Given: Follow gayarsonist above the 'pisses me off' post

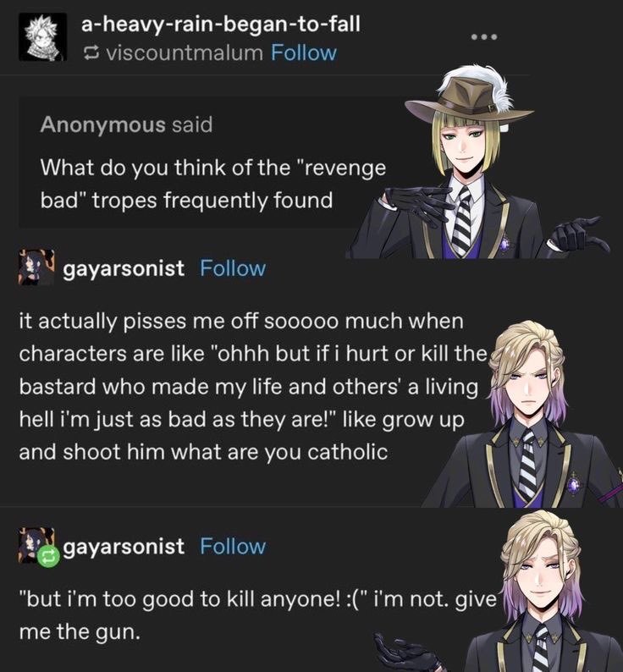Looking at the screenshot, I should 233,268.
